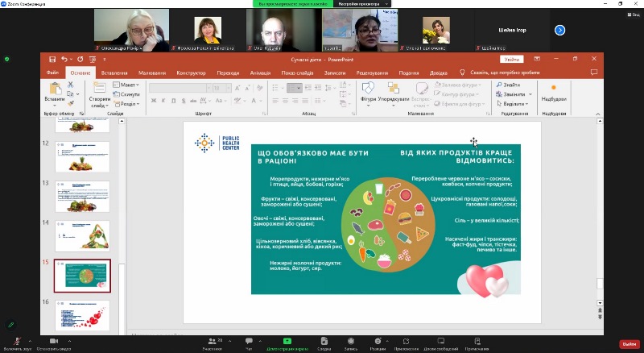Select slide 14 thumbnail
Image resolution: width=644 pixels, height=353 pixels.
click(82, 235)
